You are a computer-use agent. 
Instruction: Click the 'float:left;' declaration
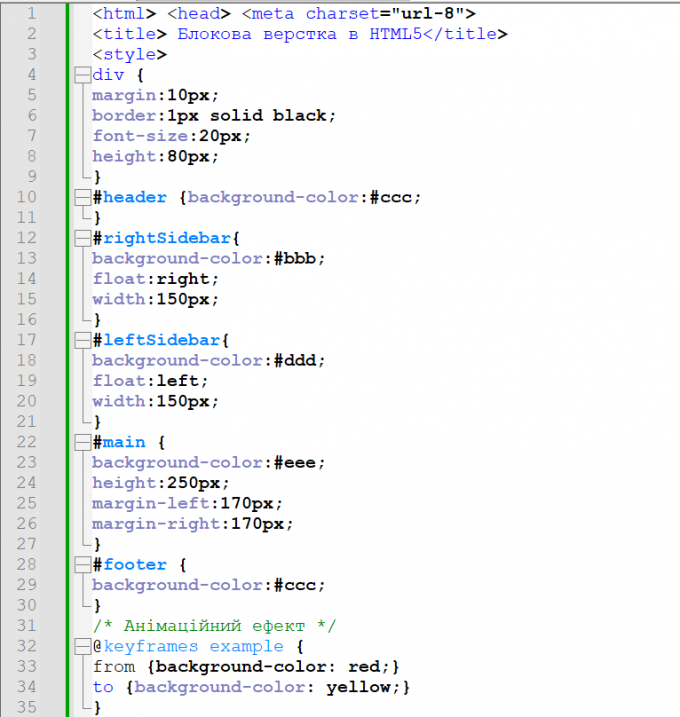click(x=150, y=381)
